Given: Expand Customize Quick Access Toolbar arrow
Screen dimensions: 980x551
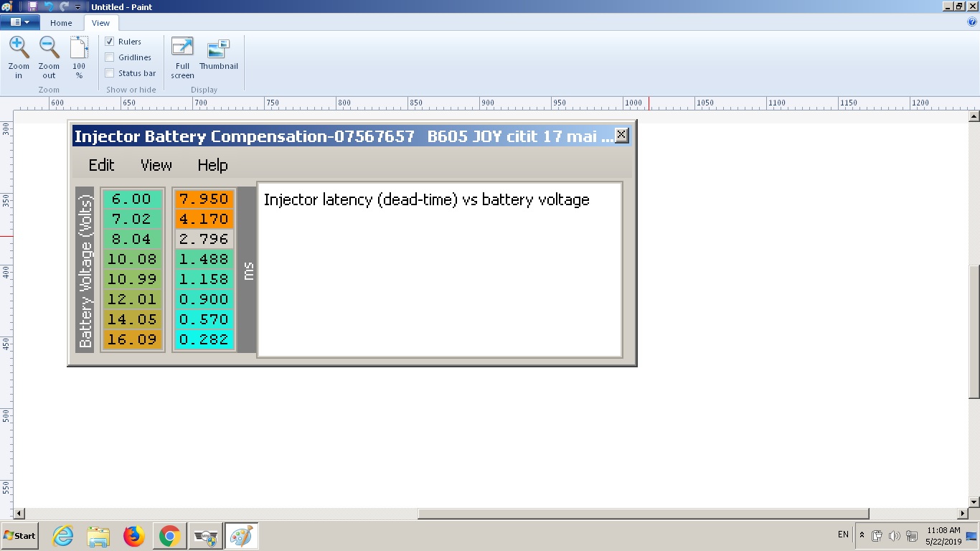Looking at the screenshot, I should pyautogui.click(x=78, y=7).
